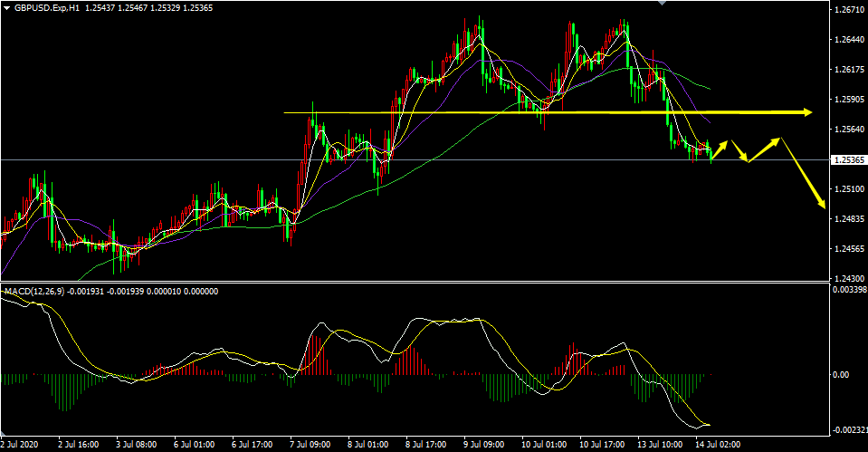Click the 7 Jul 09:00 time axis label
868x452 pixels.
click(x=310, y=444)
